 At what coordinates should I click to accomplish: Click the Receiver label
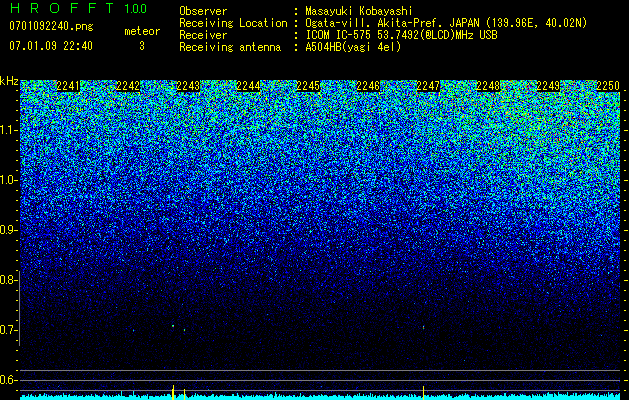pyautogui.click(x=203, y=35)
